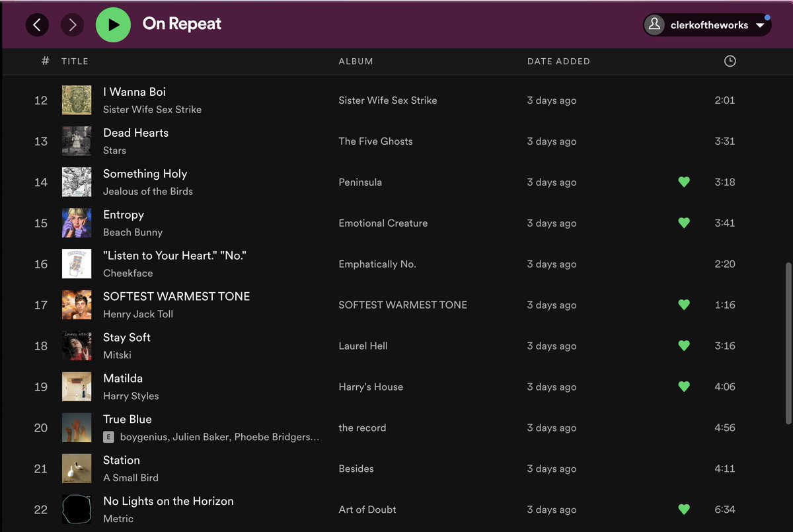The height and width of the screenshot is (532, 793).
Task: Unlike No Lights on the Horizon
Action: tap(684, 510)
